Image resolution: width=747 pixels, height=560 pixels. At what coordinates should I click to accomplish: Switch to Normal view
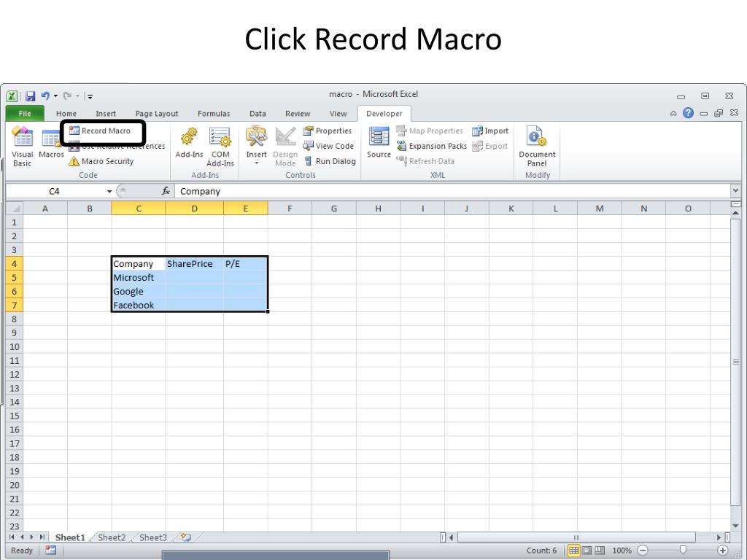coord(573,551)
